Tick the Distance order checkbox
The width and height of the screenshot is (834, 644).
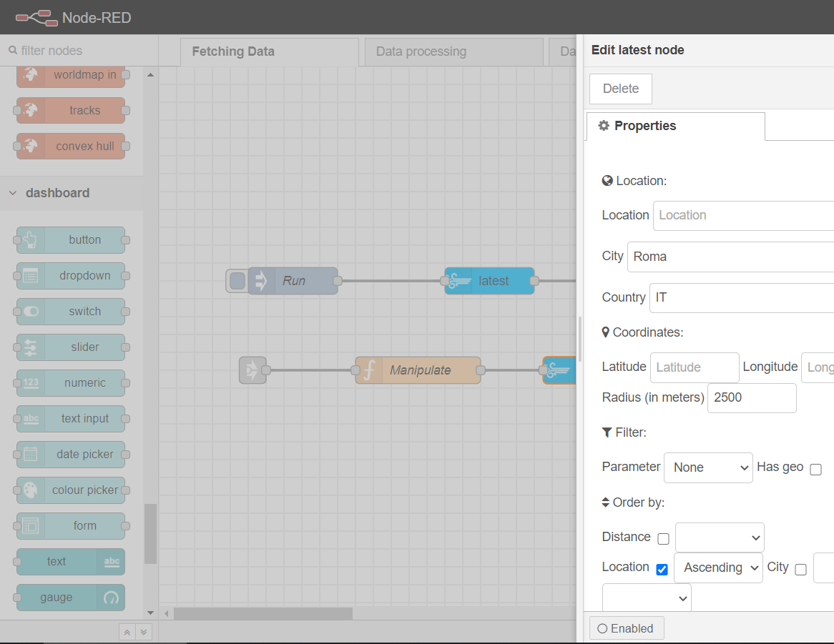pyautogui.click(x=664, y=539)
